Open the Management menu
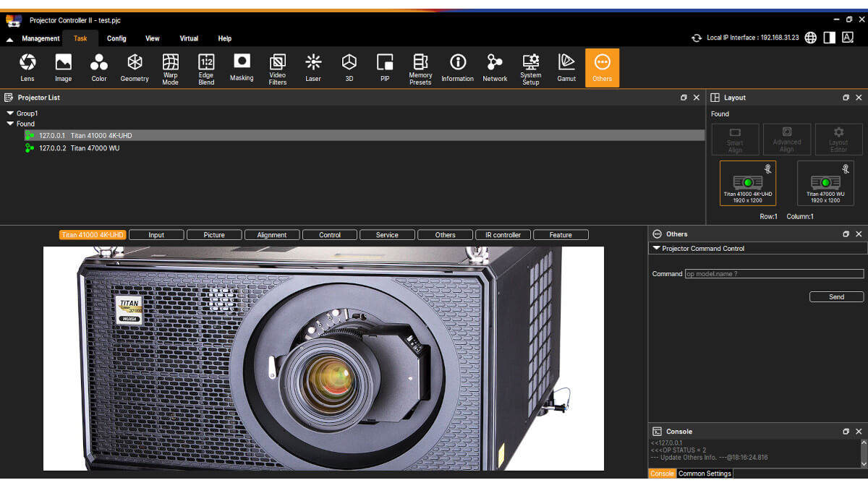The height and width of the screenshot is (488, 868). click(x=41, y=39)
